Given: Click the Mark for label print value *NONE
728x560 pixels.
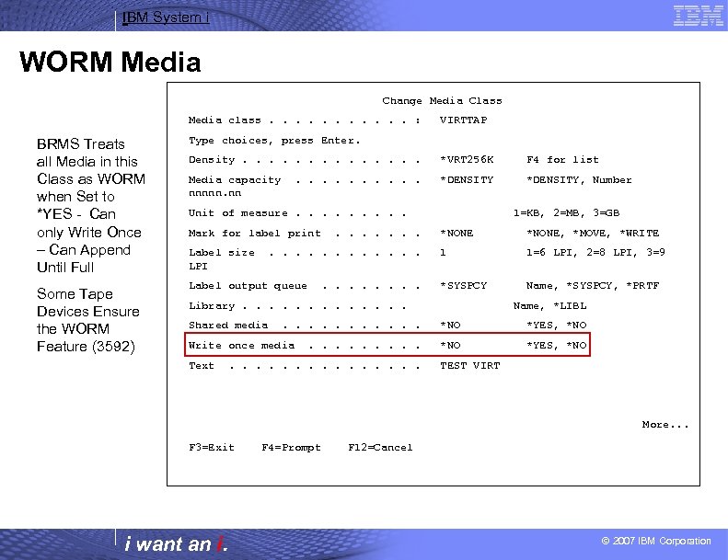Looking at the screenshot, I should coord(456,233).
